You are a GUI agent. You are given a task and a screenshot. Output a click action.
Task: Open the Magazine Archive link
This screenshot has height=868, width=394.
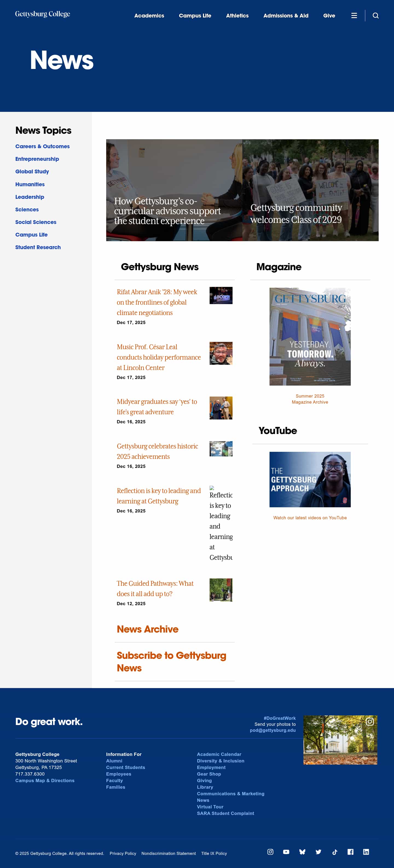[x=310, y=402]
